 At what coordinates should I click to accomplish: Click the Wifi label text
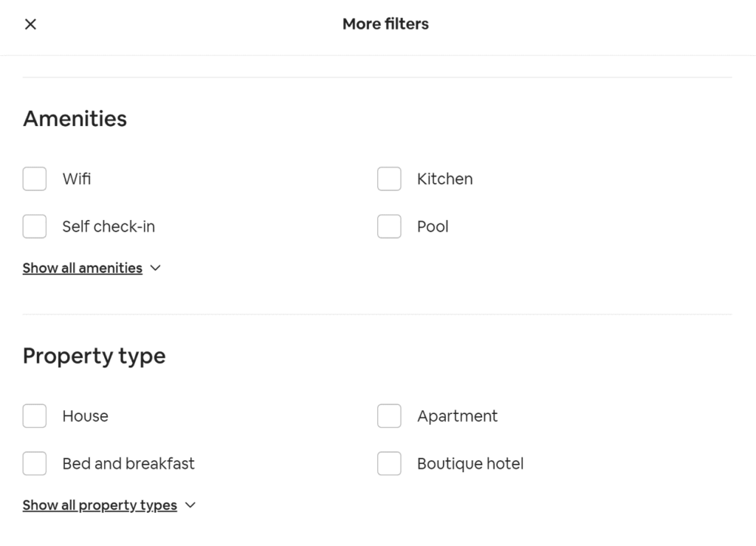point(77,179)
